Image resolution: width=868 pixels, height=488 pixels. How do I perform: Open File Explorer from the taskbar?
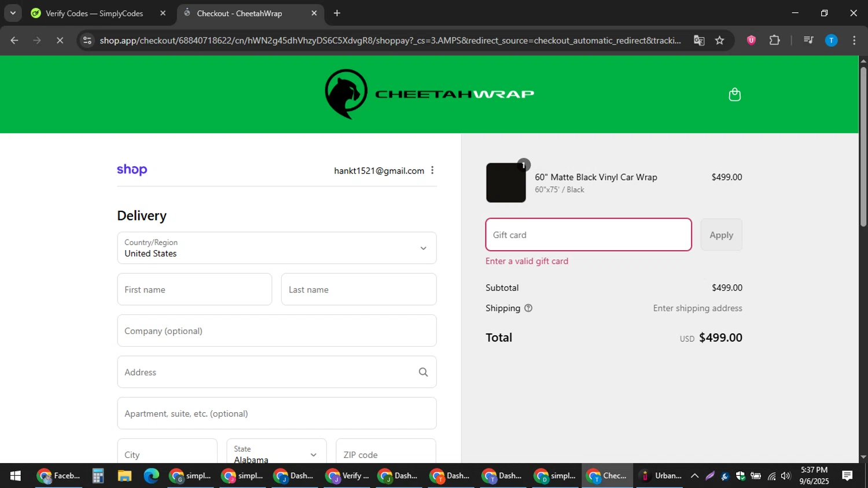124,476
